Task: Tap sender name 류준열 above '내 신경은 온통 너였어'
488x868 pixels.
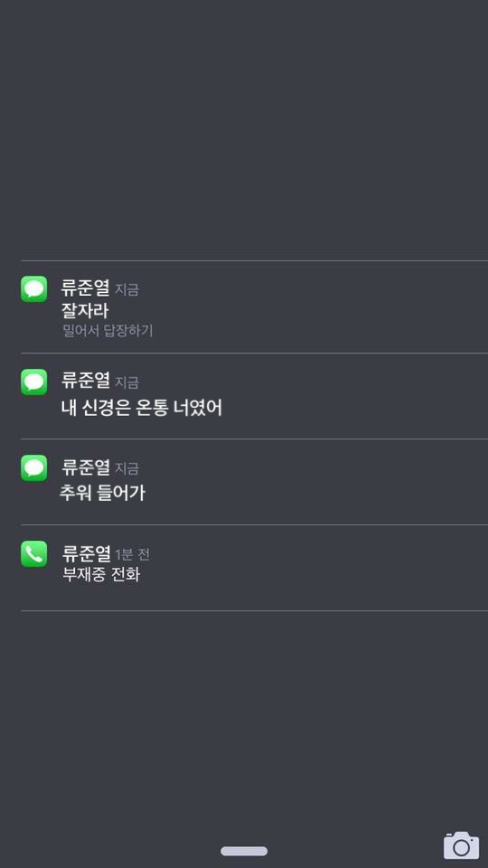Action: [x=85, y=382]
